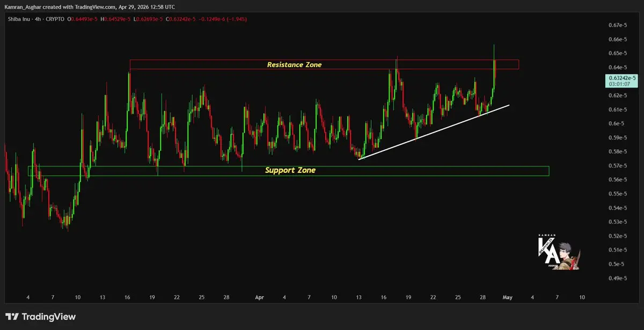Click the 0.56e-5 price axis label
Image resolution: width=644 pixels, height=330 pixels.
pyautogui.click(x=619, y=180)
